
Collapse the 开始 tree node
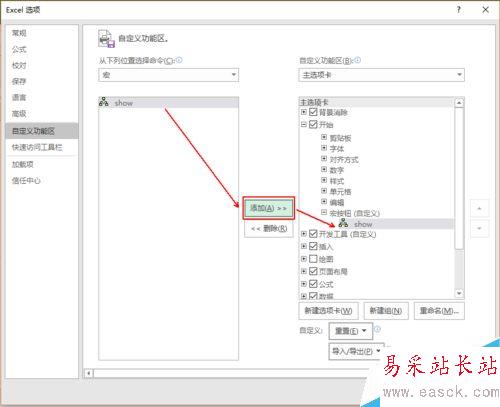[304, 124]
